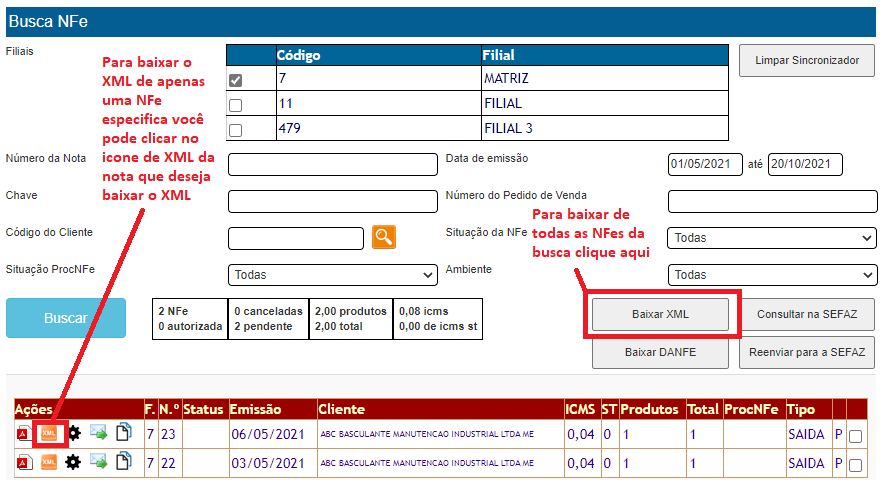Select the checkbox for note 23 row

click(855, 436)
